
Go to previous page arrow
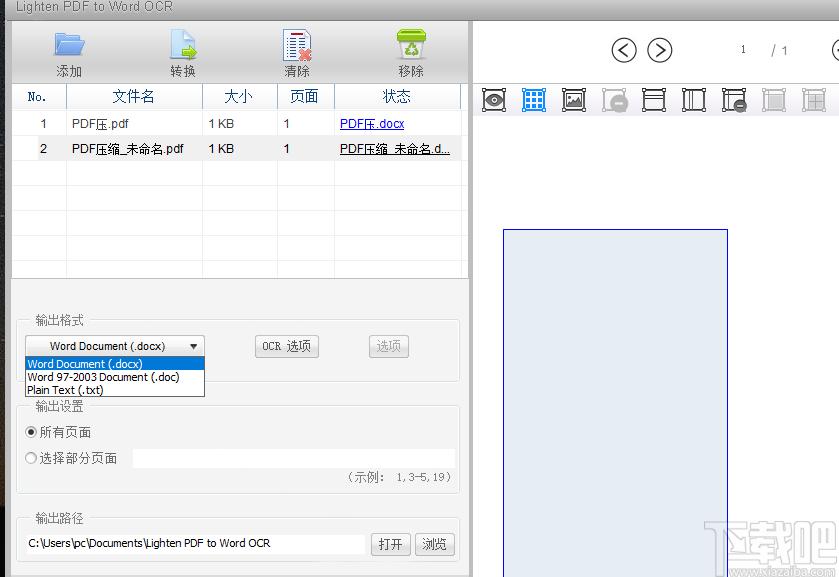click(624, 50)
